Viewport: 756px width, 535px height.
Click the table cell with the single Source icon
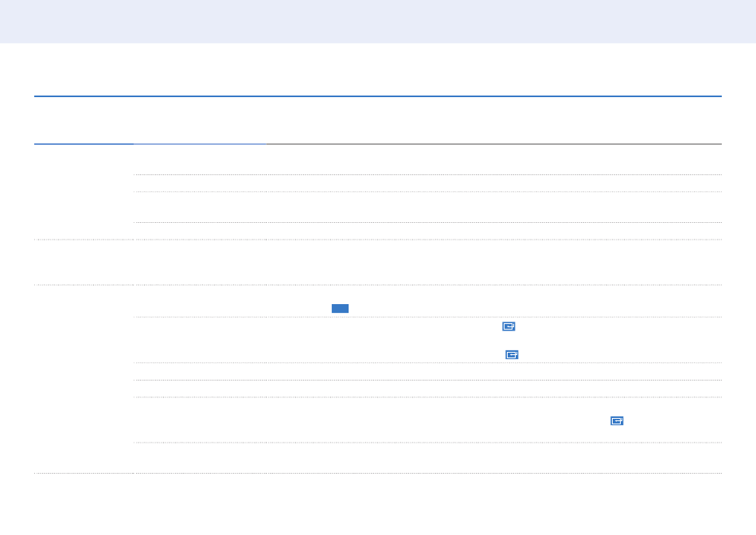493,420
